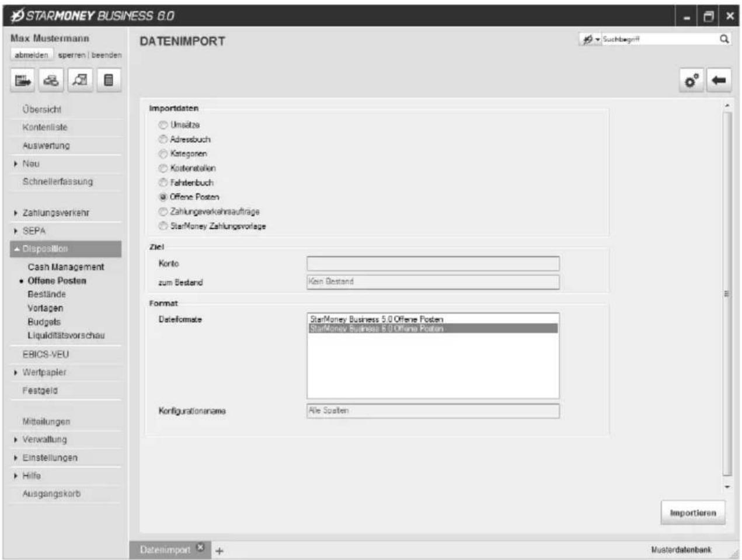Open Cash Management under Disposition
Image resolution: width=742 pixels, height=560 pixels.
point(66,267)
